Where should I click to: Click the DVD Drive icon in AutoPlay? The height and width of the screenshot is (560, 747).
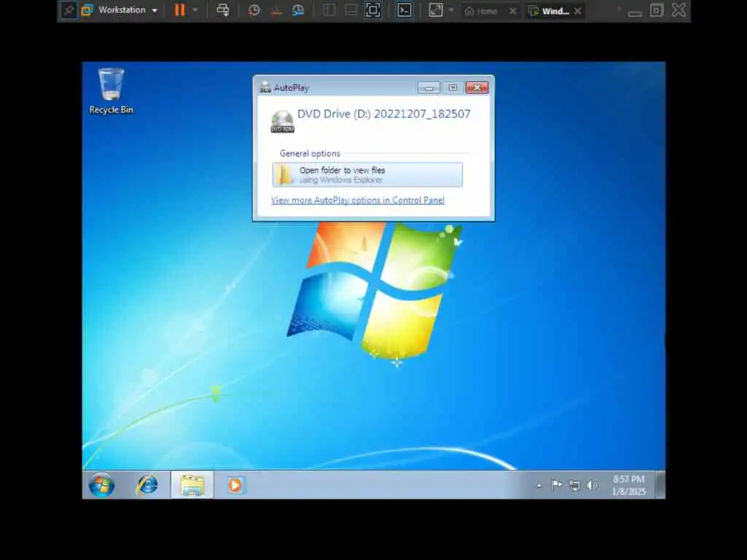282,122
